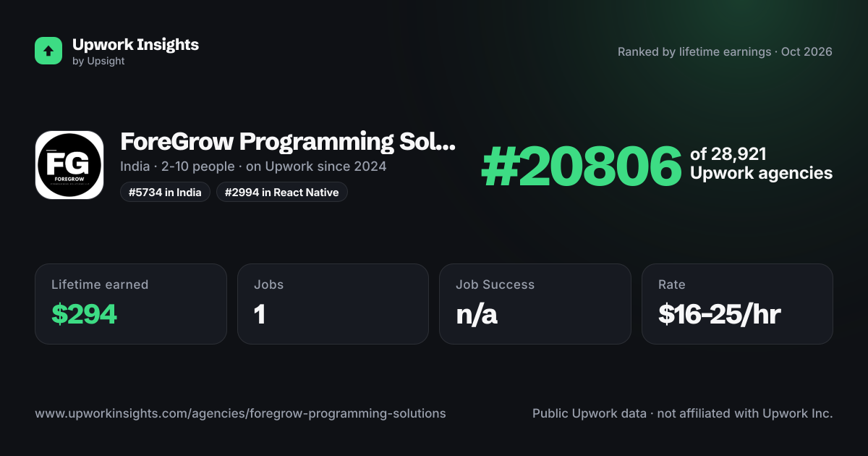
Task: Click the Jobs count value 1
Action: point(260,314)
